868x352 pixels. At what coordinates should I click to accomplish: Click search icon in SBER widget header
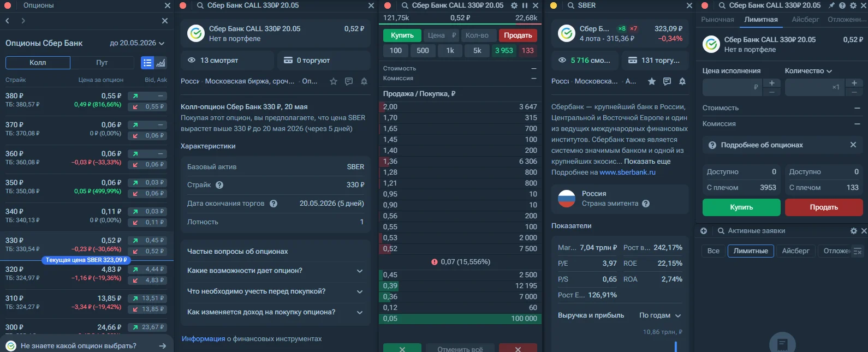[x=570, y=5]
